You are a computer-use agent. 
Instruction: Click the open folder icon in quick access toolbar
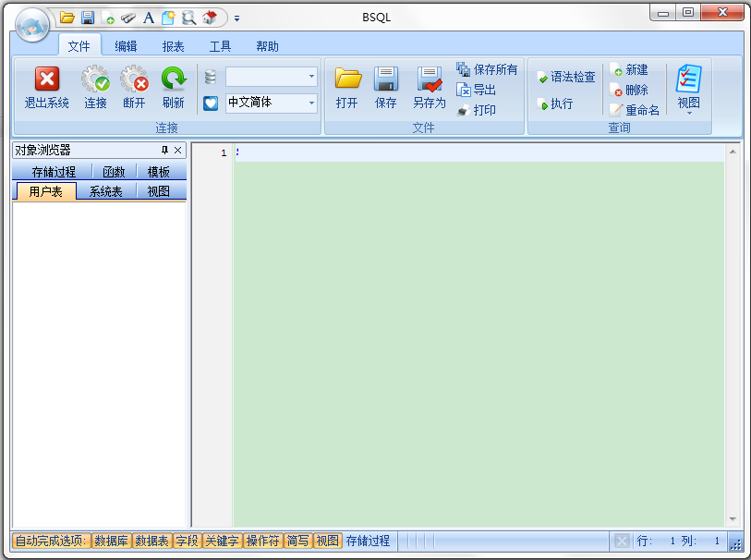tap(67, 18)
